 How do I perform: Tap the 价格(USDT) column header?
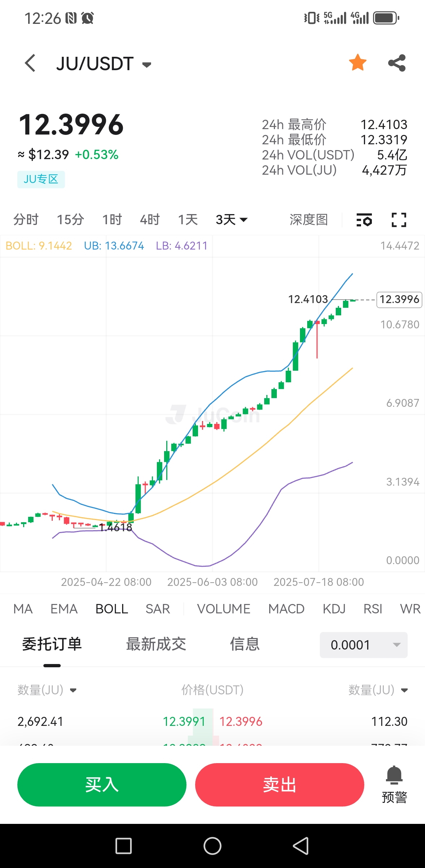click(212, 690)
